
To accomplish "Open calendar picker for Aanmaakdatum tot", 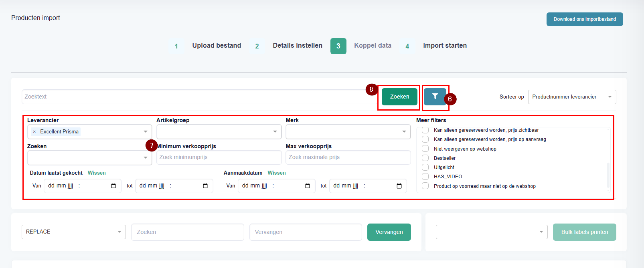I will 399,186.
